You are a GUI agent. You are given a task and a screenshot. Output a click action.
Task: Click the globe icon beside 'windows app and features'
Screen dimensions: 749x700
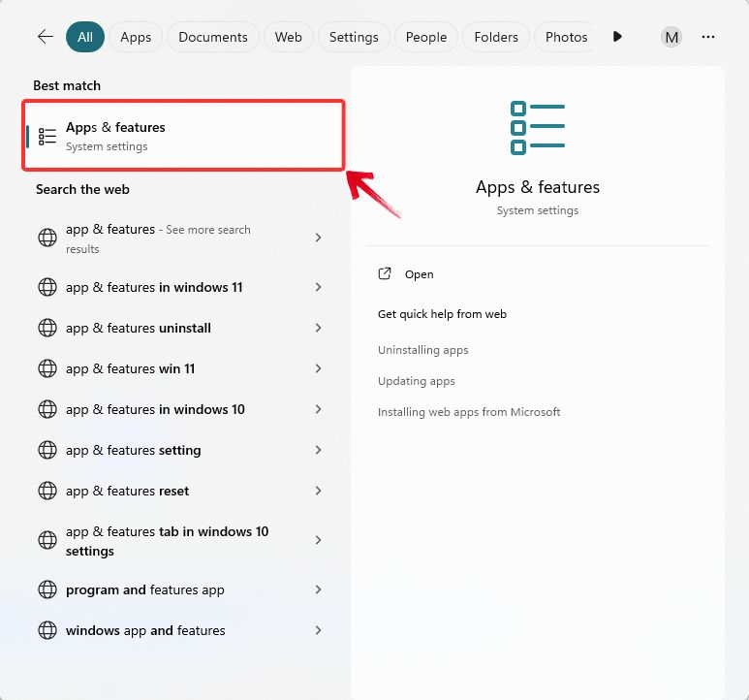pos(47,630)
